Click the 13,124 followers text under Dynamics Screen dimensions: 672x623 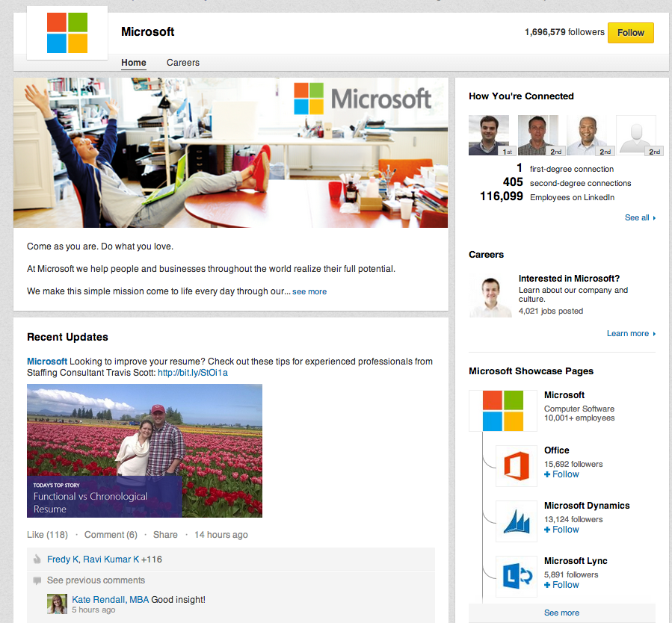(x=573, y=519)
